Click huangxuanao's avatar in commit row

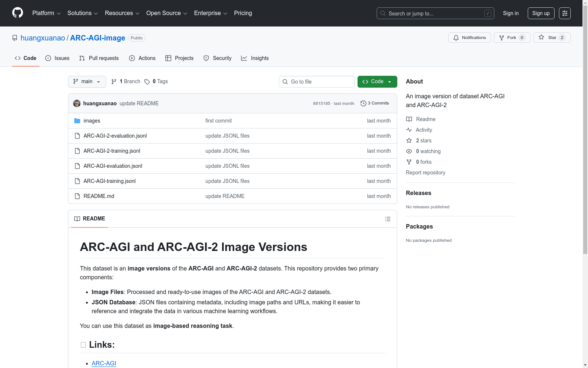[x=77, y=103]
